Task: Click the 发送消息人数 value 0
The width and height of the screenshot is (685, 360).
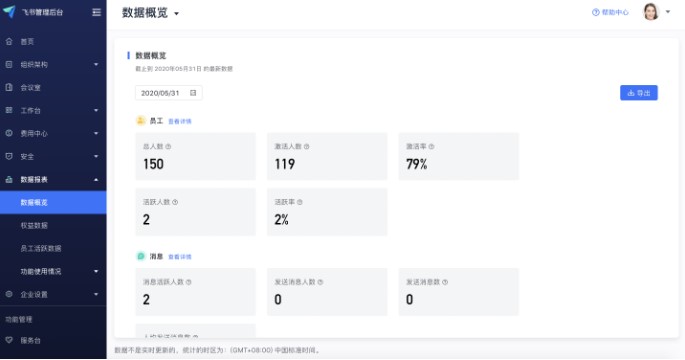Action: (x=278, y=299)
